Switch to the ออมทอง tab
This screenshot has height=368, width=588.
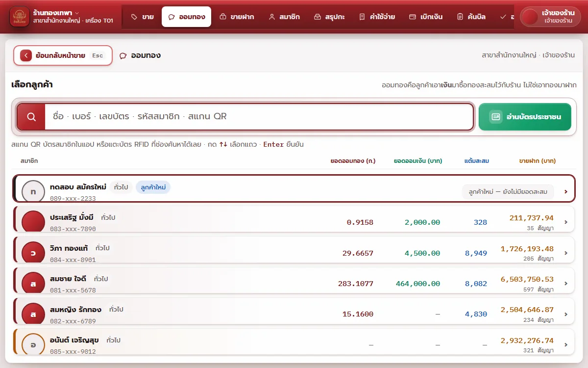187,17
